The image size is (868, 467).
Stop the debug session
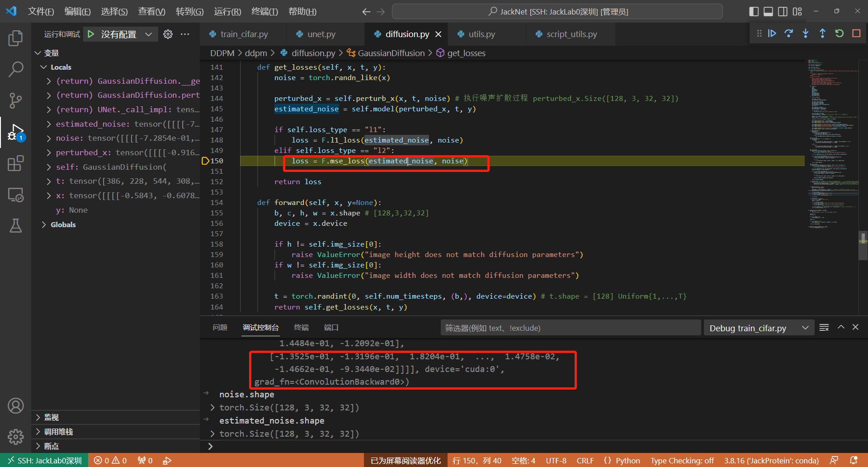(x=856, y=33)
